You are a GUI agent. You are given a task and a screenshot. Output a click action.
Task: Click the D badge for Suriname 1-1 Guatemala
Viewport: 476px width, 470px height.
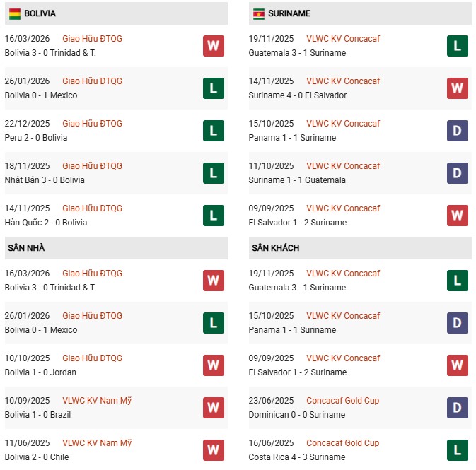point(458,173)
